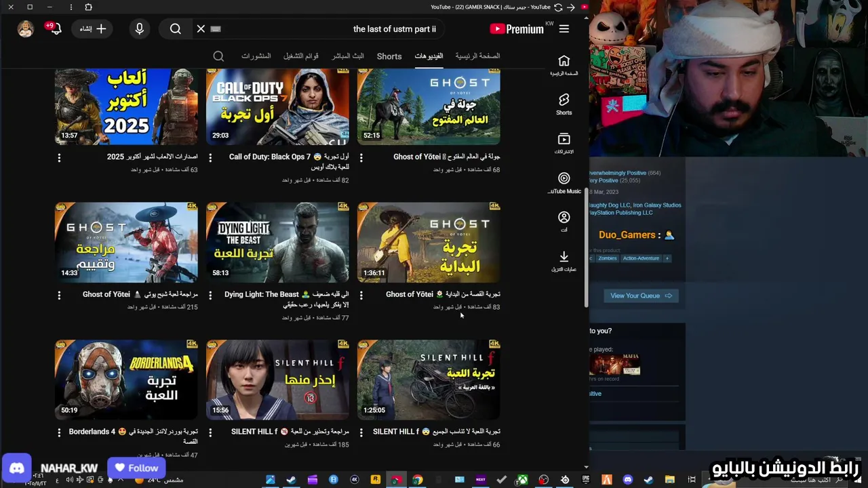Open the Call of Duty Black Ops 7 thumbnail
This screenshot has width=868, height=488.
277,106
